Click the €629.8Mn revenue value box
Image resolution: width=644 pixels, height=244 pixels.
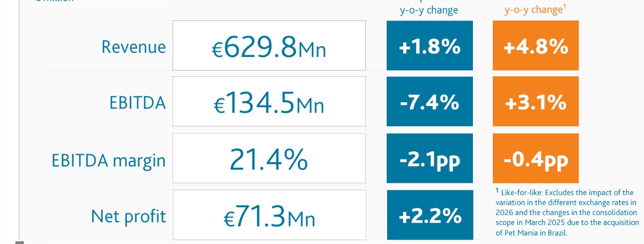pos(269,45)
